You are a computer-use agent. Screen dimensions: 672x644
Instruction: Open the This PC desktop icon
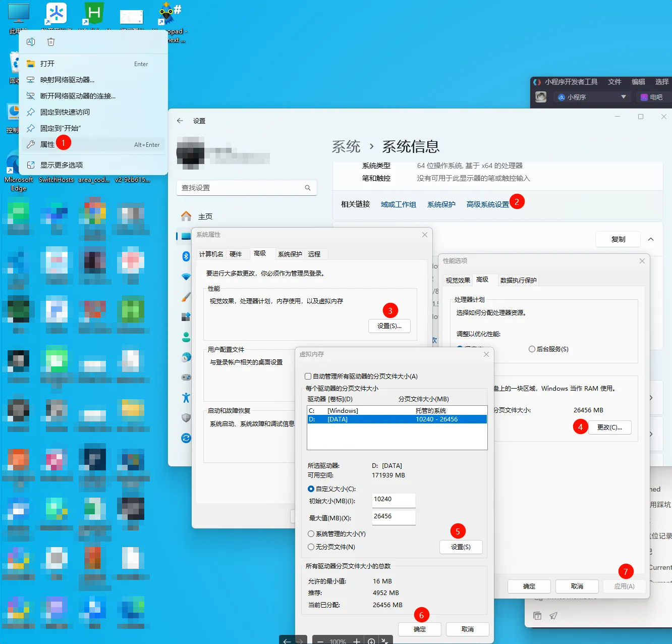point(19,17)
